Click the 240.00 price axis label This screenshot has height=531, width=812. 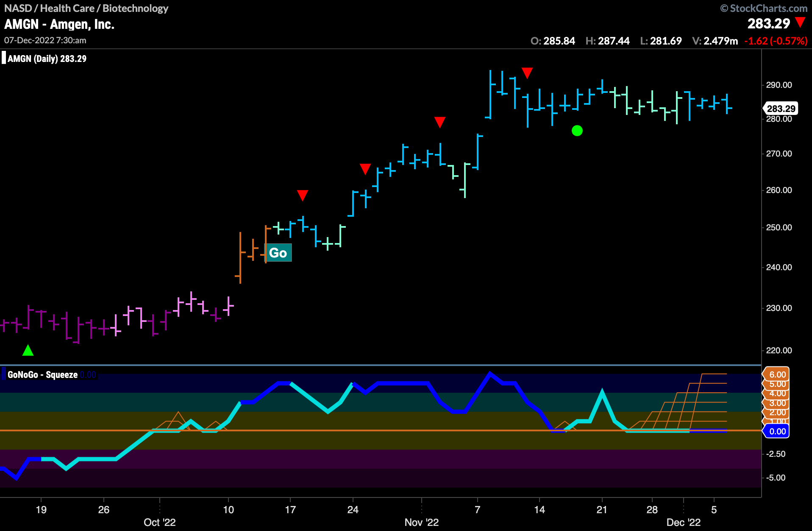pyautogui.click(x=779, y=267)
